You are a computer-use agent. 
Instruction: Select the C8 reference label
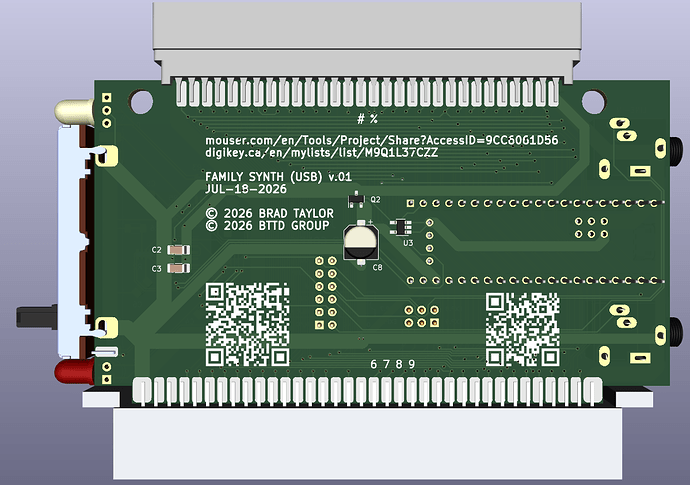pos(377,267)
